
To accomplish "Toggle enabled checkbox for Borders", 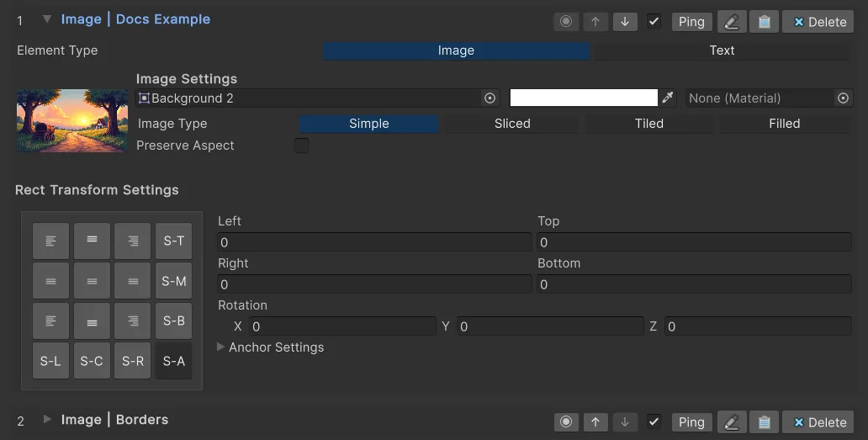I will click(x=654, y=421).
